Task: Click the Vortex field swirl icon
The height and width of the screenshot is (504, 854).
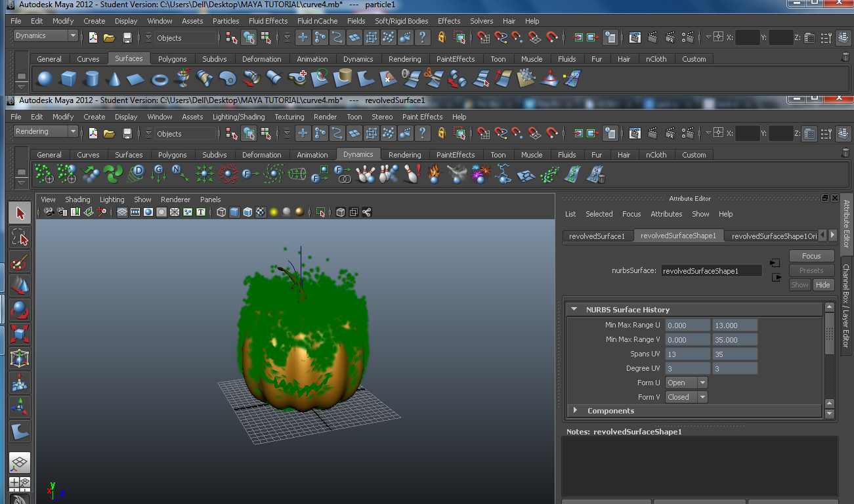Action: click(x=274, y=175)
